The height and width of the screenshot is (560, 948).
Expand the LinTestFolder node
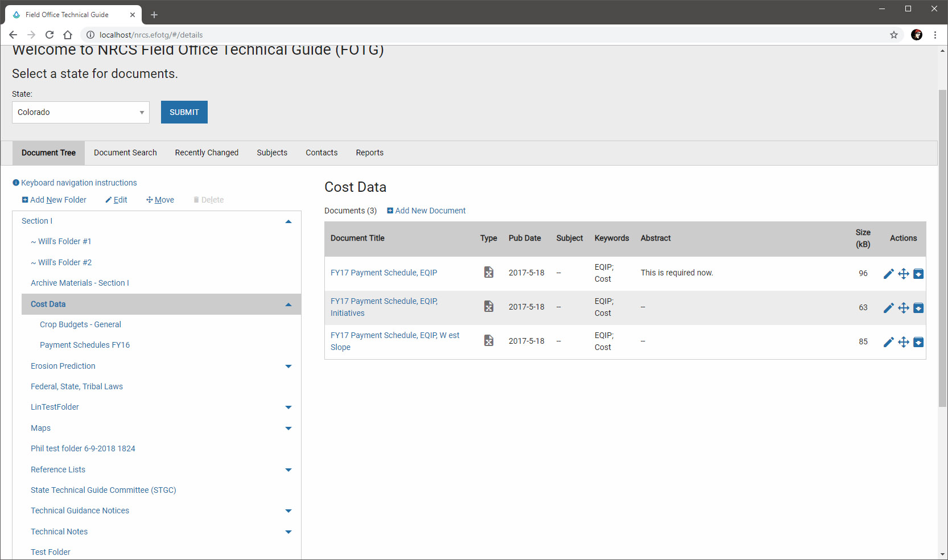[288, 407]
